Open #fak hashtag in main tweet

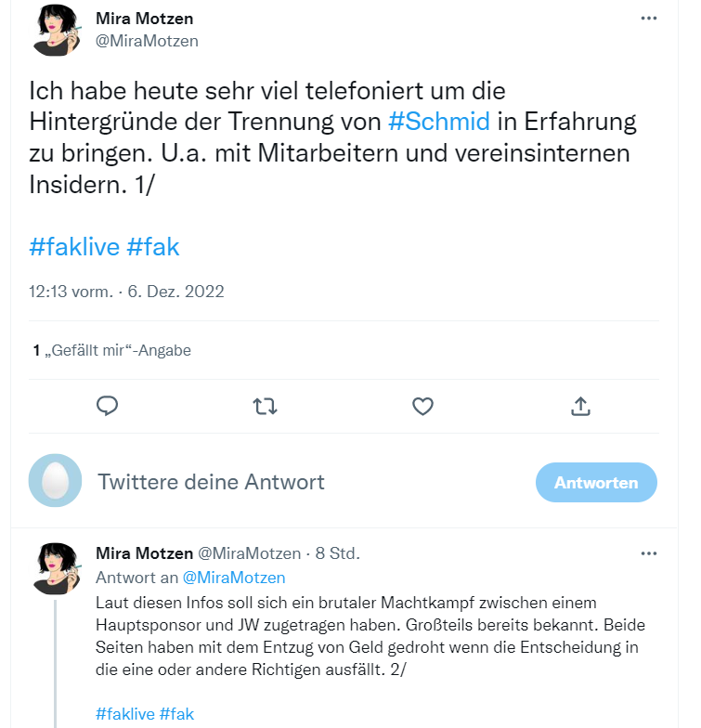pyautogui.click(x=152, y=247)
